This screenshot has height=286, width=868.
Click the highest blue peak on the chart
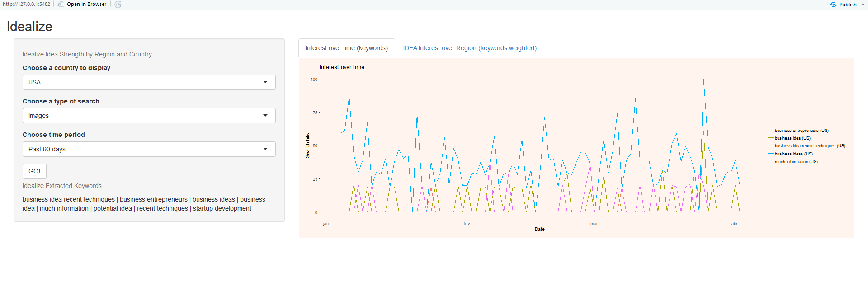pos(703,80)
